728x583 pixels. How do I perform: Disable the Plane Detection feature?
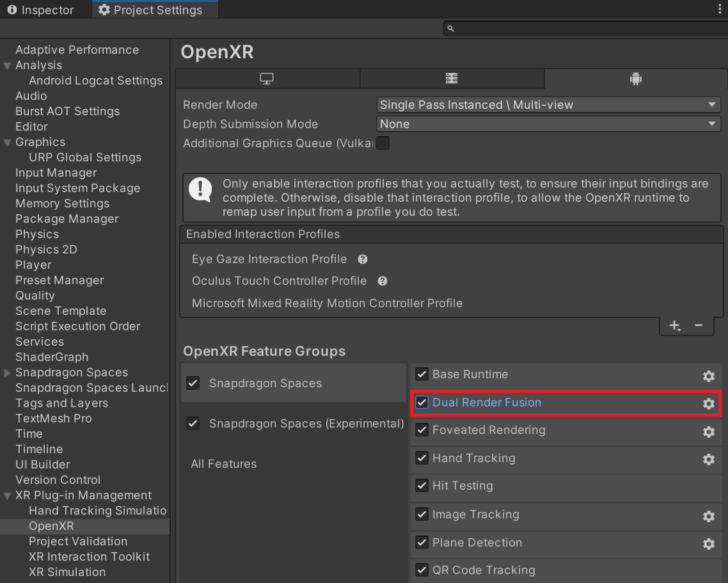click(x=422, y=543)
